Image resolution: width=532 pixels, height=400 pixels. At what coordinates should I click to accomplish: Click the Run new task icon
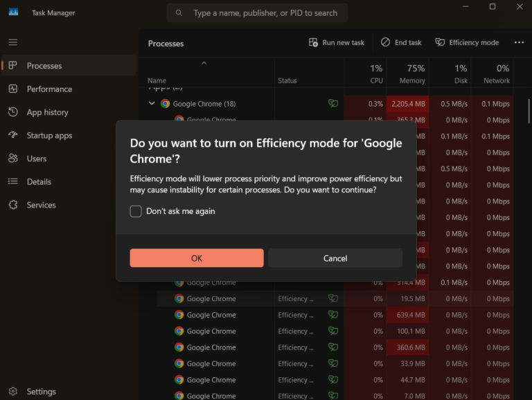point(313,42)
